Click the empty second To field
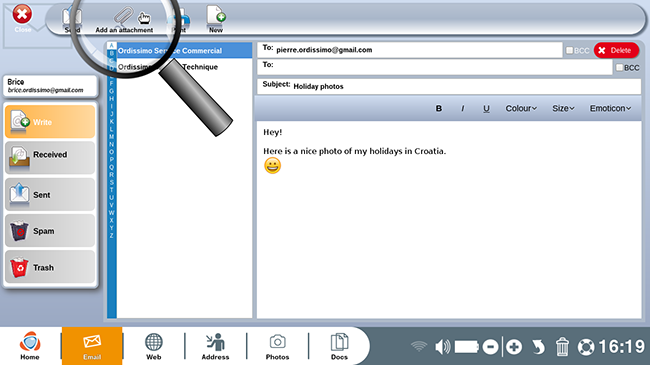 pos(434,67)
